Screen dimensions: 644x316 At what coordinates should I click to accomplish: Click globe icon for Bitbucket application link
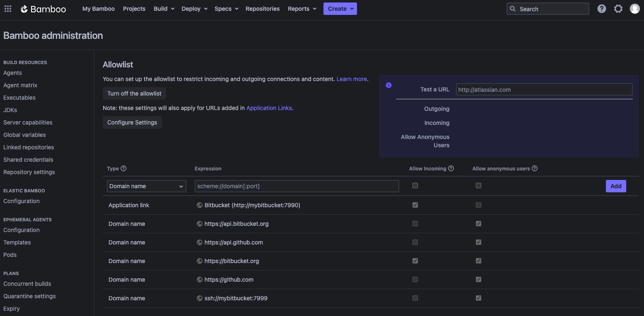pyautogui.click(x=200, y=205)
